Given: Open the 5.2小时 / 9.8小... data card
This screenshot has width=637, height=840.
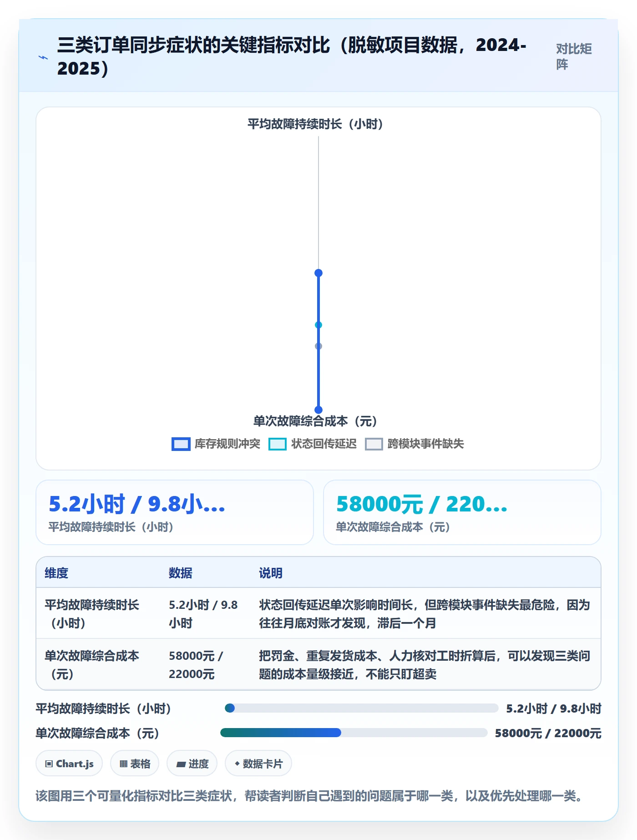Looking at the screenshot, I should (175, 512).
